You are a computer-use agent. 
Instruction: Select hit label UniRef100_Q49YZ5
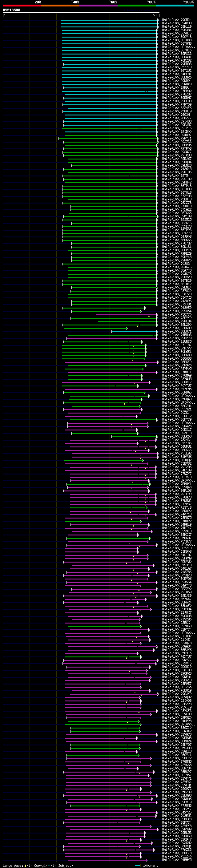tap(177, 812)
